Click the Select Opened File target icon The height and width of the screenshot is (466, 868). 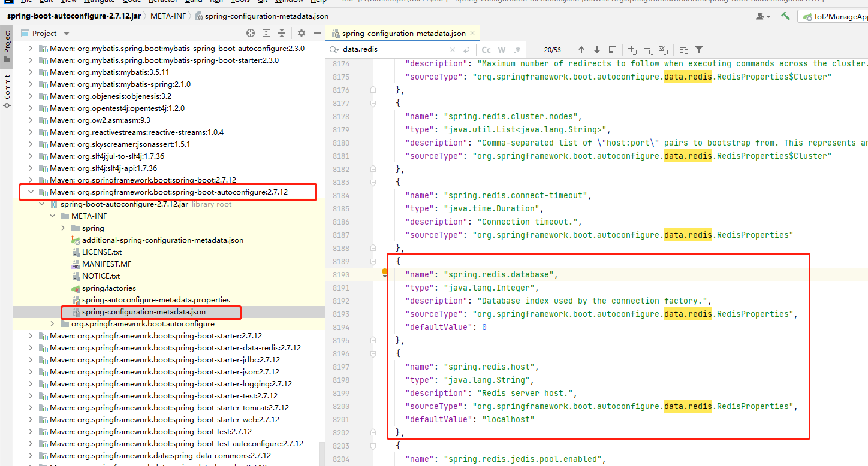251,33
